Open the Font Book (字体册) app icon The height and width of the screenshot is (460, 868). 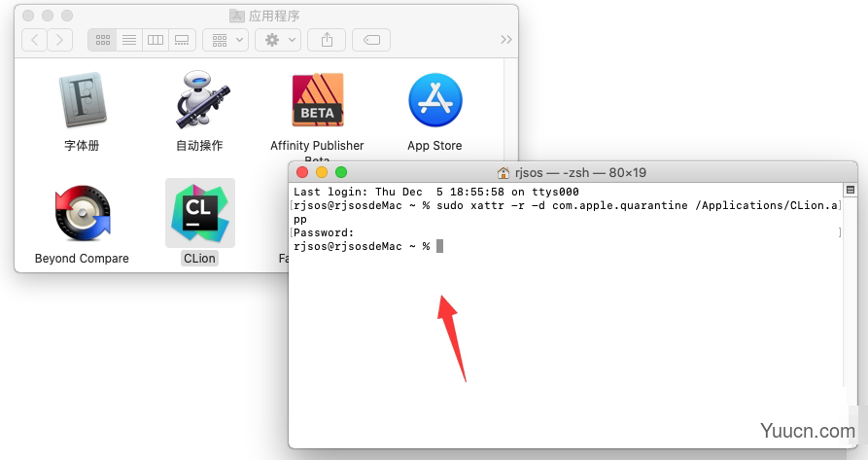[81, 101]
